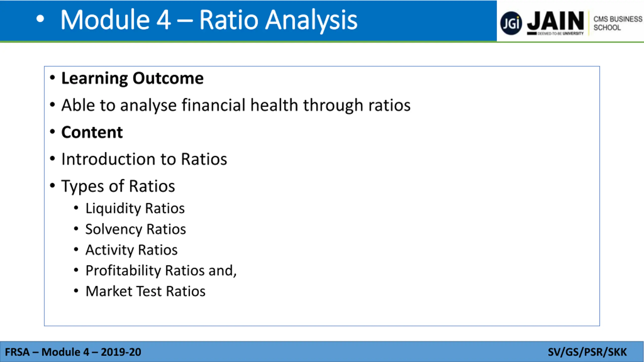This screenshot has height=362, width=644.
Task: Select the Solvency Ratios sub-item
Action: coord(136,229)
